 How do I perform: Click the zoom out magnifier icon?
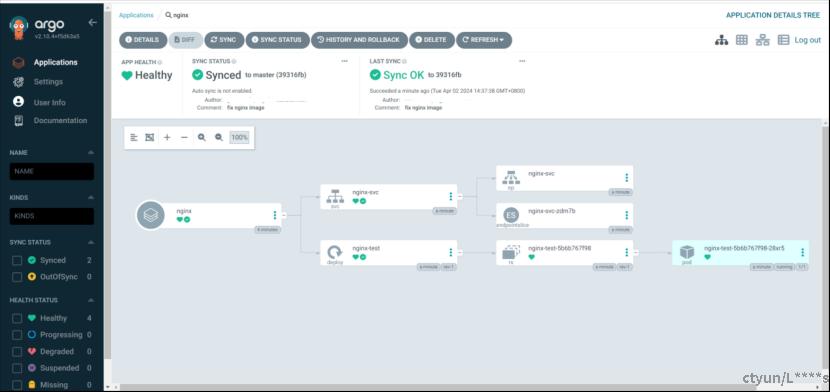219,138
